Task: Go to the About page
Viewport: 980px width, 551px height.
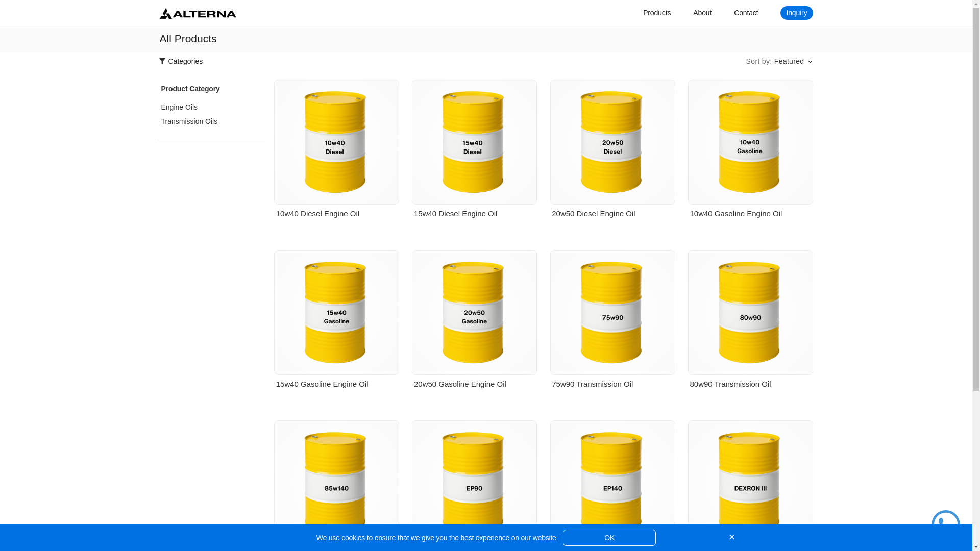Action: point(702,13)
